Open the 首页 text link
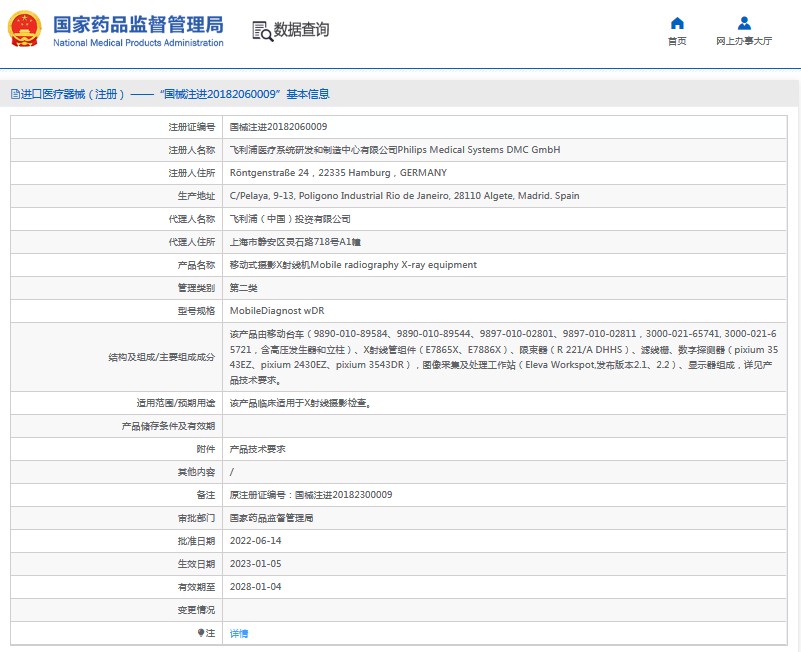The image size is (801, 652). coord(677,41)
